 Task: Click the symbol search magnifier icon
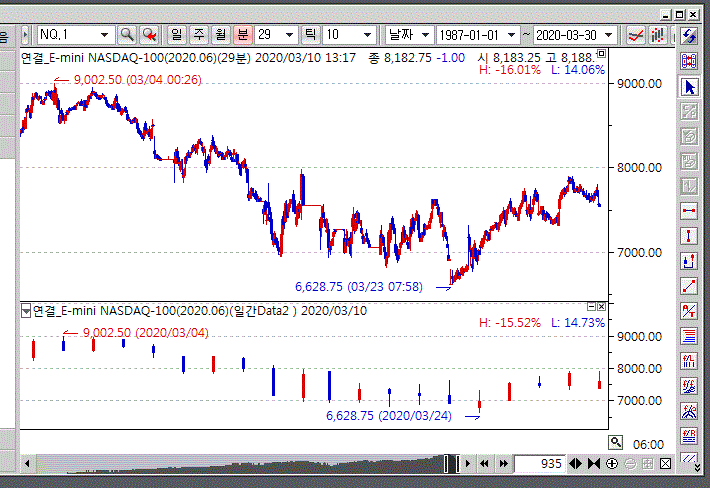[x=127, y=34]
